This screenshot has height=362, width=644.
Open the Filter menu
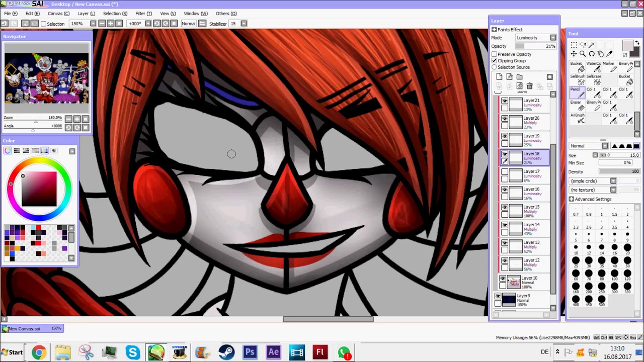(x=143, y=14)
